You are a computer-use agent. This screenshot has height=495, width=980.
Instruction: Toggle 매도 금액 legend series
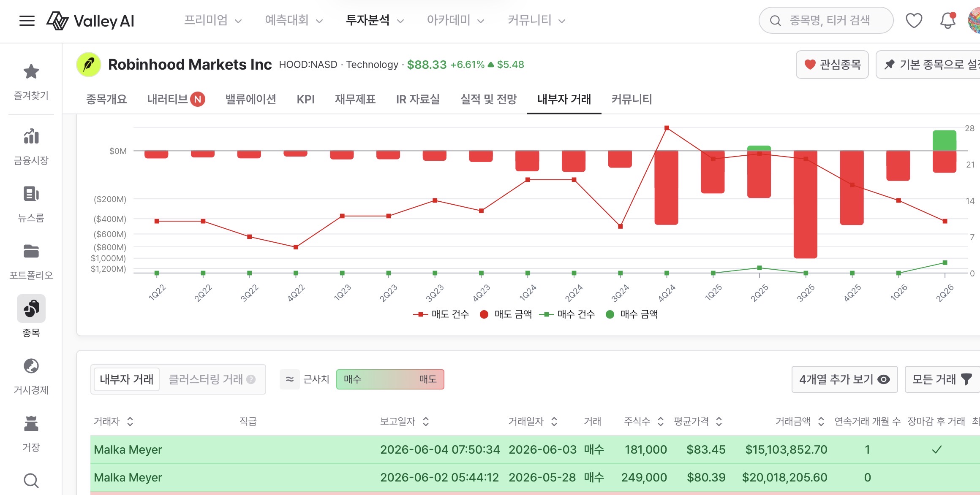pos(506,314)
